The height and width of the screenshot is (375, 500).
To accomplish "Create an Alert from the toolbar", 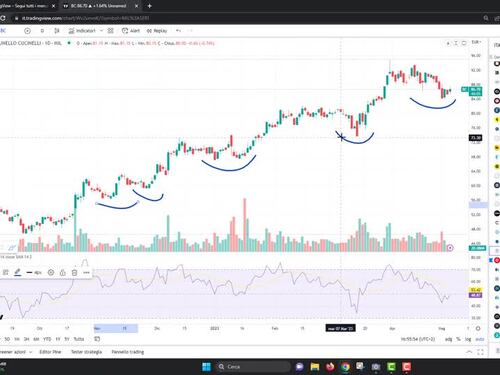I will point(131,31).
